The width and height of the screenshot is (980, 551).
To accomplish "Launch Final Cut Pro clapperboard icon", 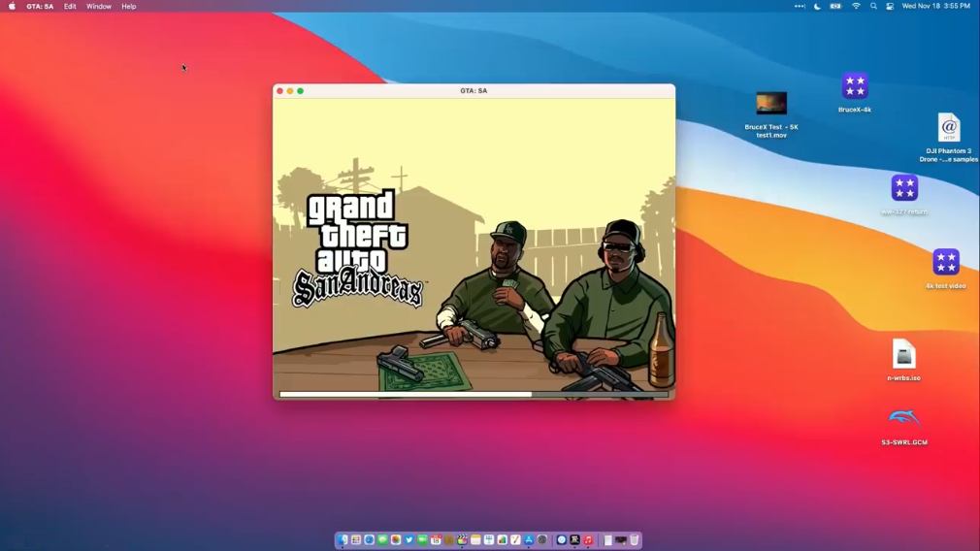I will click(x=463, y=539).
